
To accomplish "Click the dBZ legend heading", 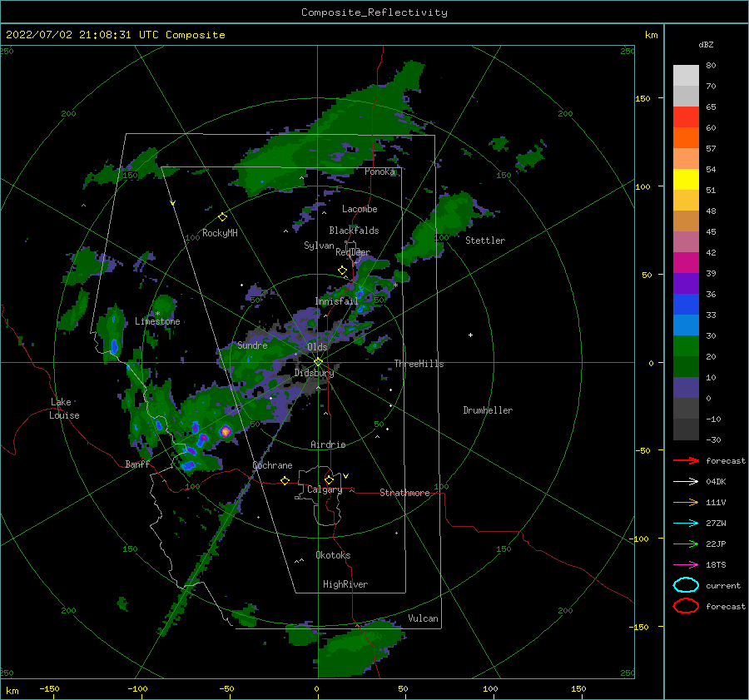I will 706,44.
